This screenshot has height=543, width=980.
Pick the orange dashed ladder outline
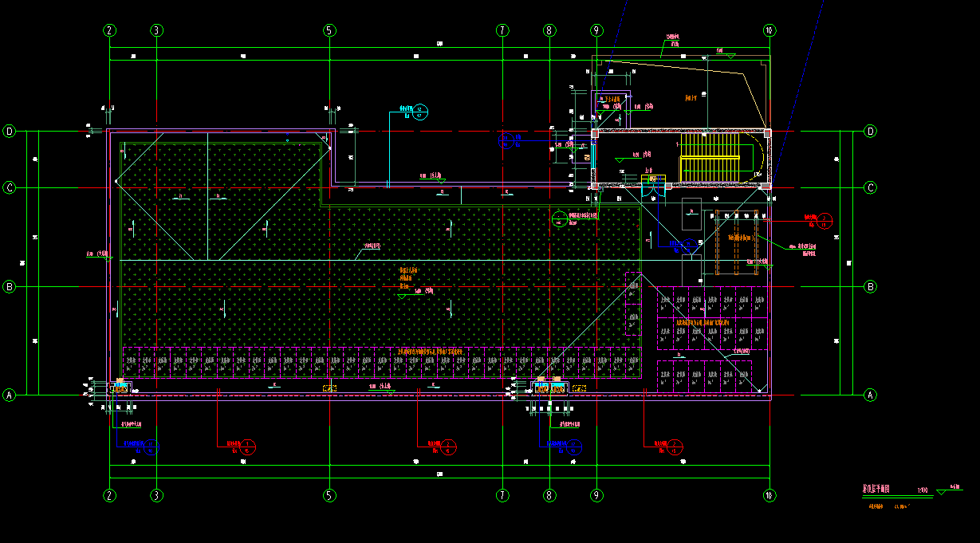pos(736,242)
